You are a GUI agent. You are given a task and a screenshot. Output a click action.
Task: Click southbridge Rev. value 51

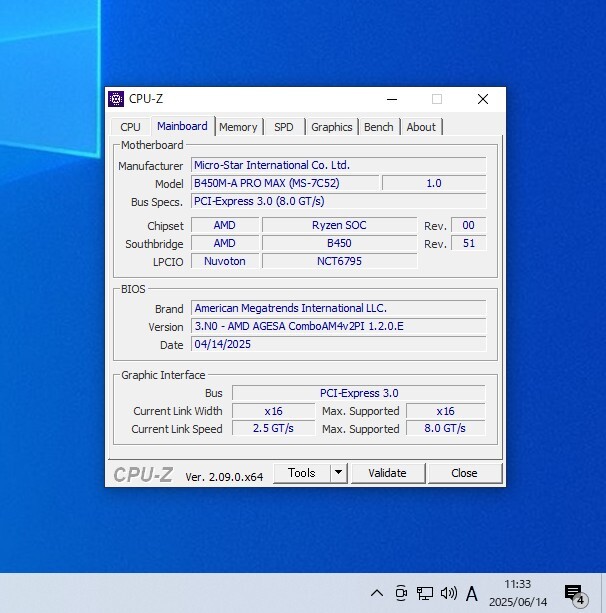(468, 243)
